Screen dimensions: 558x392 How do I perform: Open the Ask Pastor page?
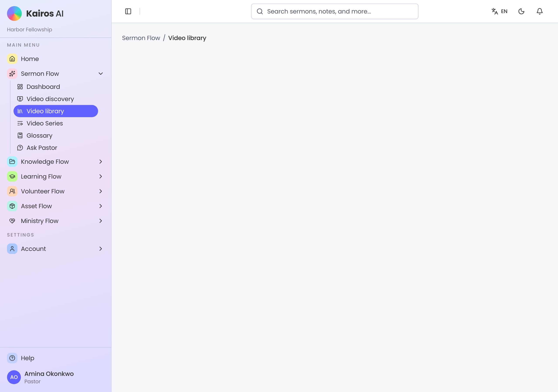[x=56, y=148]
